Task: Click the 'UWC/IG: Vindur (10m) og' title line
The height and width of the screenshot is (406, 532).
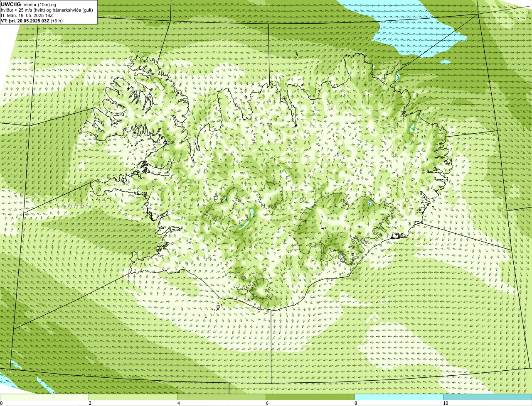Action: [29, 4]
